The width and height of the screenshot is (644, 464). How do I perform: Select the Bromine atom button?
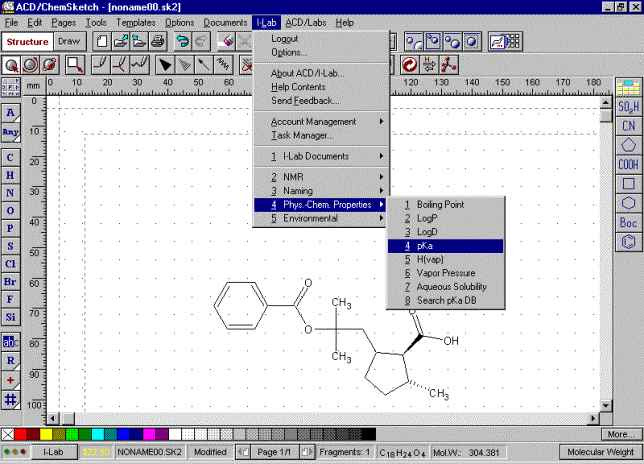pos(10,282)
